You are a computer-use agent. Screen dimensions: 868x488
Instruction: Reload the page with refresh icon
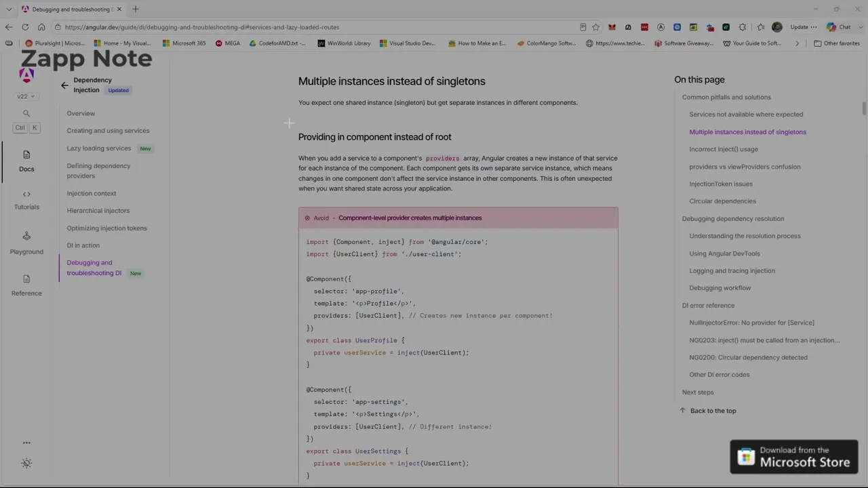click(x=25, y=27)
